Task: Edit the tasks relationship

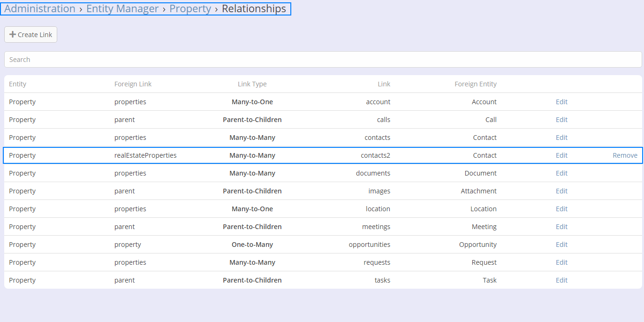Action: point(561,280)
